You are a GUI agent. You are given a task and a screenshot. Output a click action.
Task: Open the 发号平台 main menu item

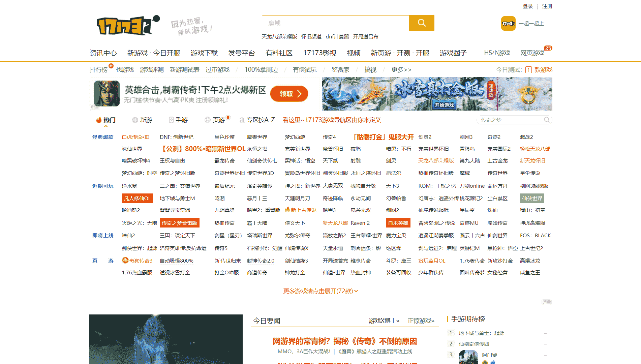pyautogui.click(x=241, y=53)
